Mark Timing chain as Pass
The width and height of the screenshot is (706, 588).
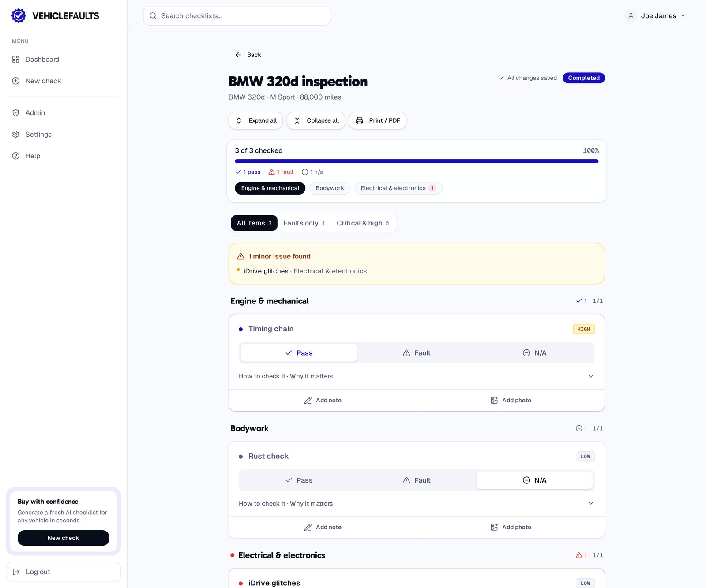pos(299,353)
